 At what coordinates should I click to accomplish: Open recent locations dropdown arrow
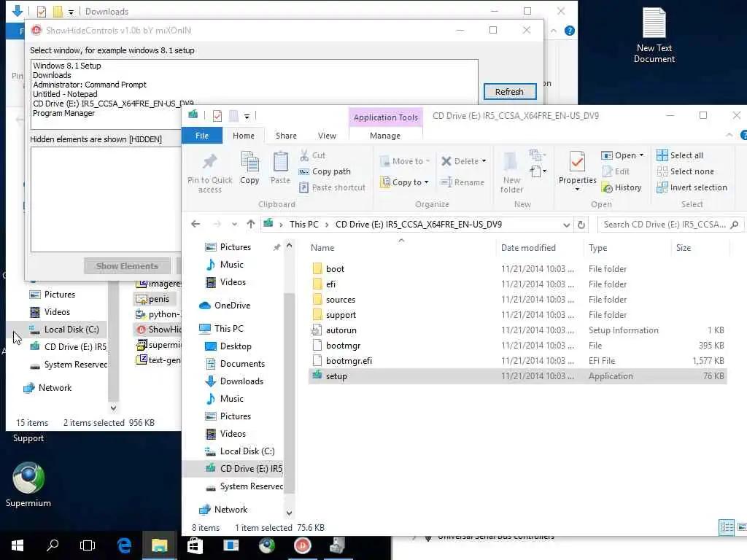click(x=234, y=225)
